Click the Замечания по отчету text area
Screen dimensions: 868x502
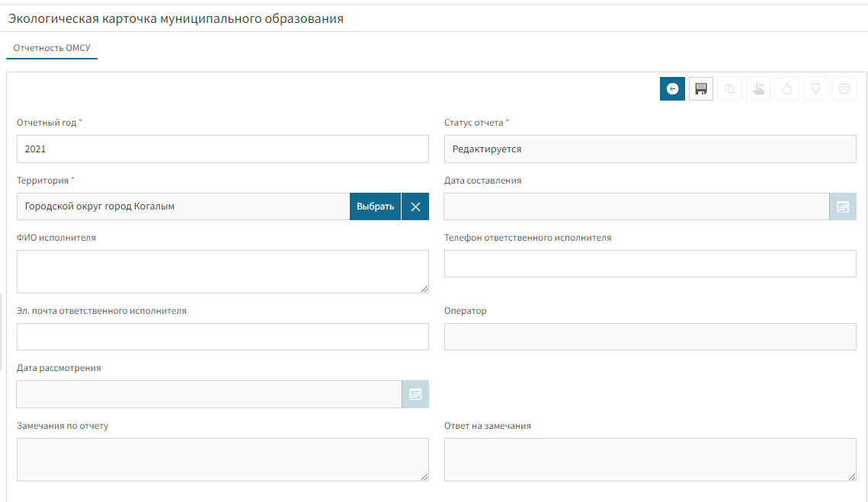pos(223,459)
